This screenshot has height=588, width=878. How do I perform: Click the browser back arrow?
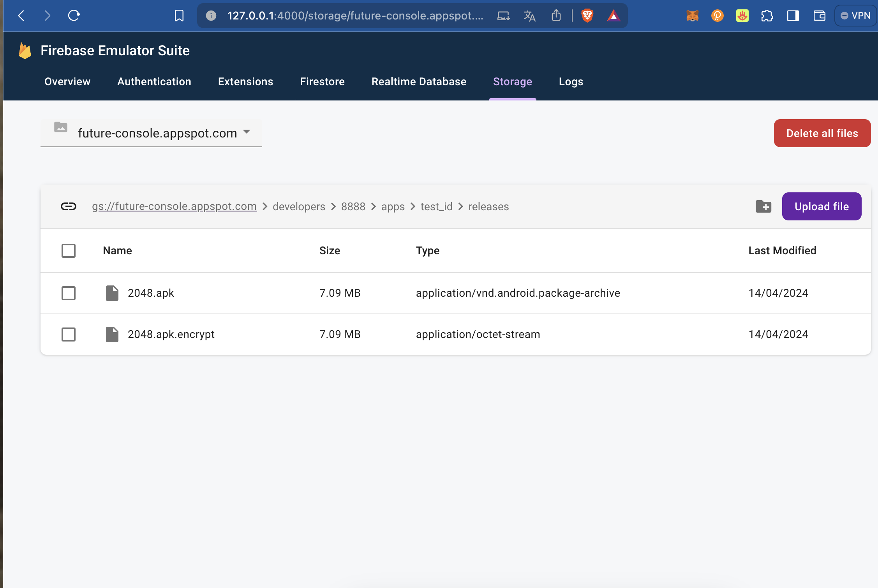21,16
